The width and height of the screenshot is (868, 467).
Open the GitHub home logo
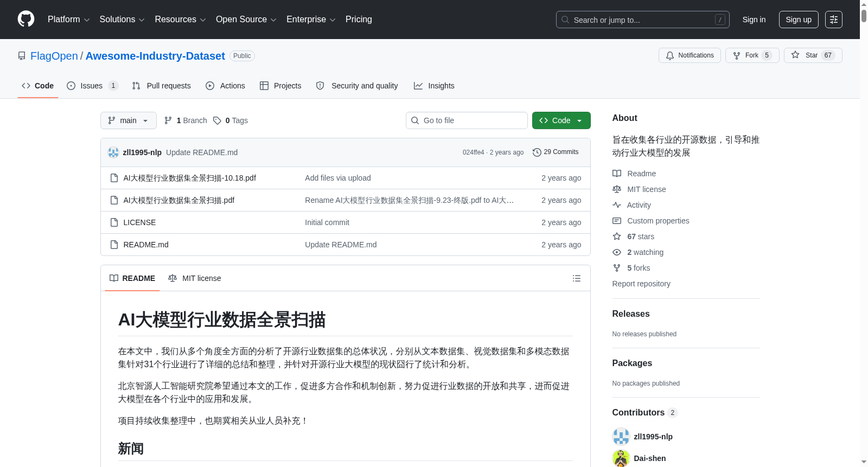pyautogui.click(x=26, y=19)
